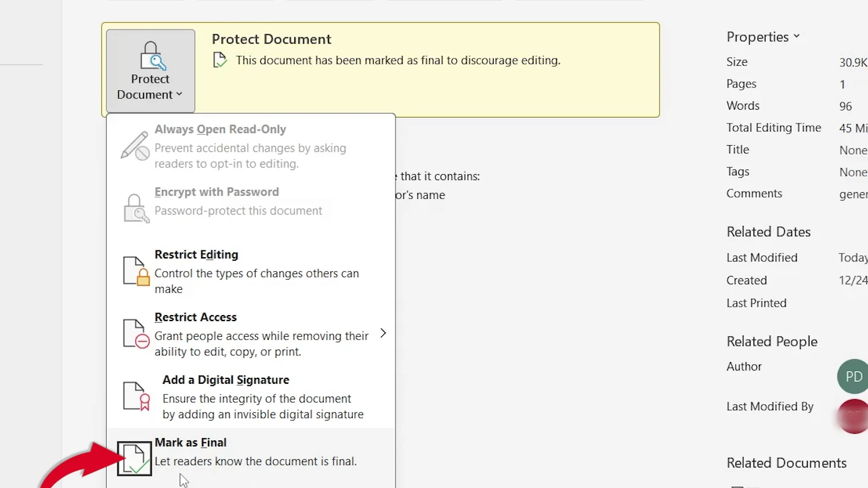
Task: Select Always Open Read-Only entry
Action: pyautogui.click(x=251, y=146)
